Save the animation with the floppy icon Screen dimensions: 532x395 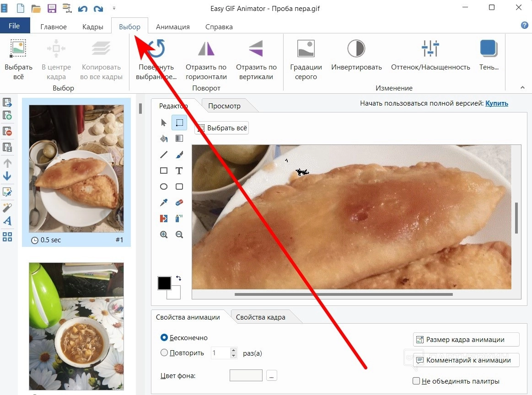pyautogui.click(x=52, y=9)
